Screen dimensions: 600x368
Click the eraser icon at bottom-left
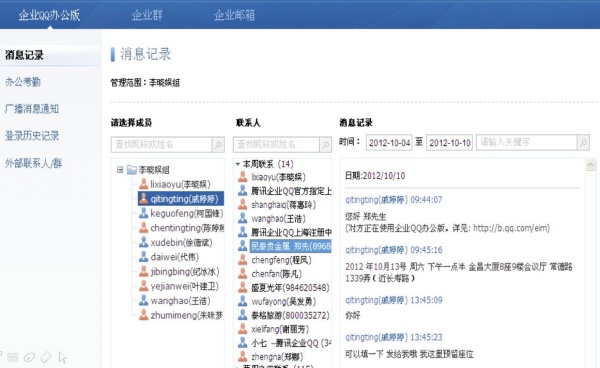pos(46,357)
